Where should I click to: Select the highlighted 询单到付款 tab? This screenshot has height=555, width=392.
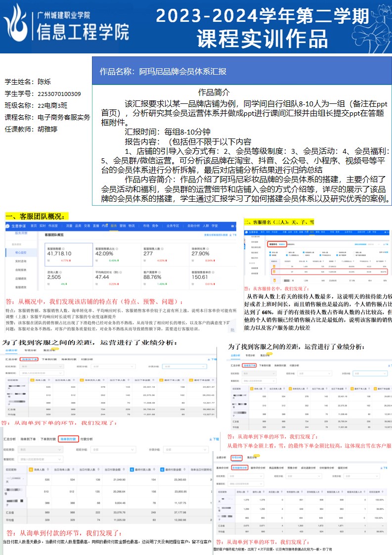69,439
